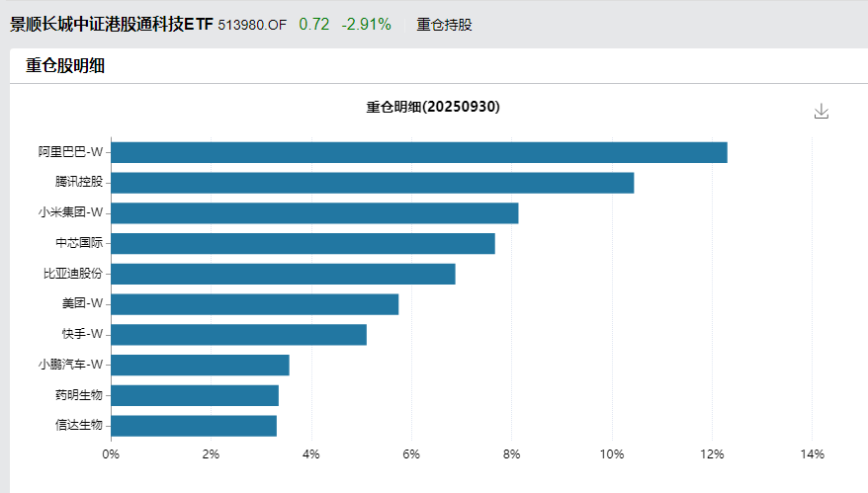Select the 腾讯控股 bar

[x=373, y=183]
